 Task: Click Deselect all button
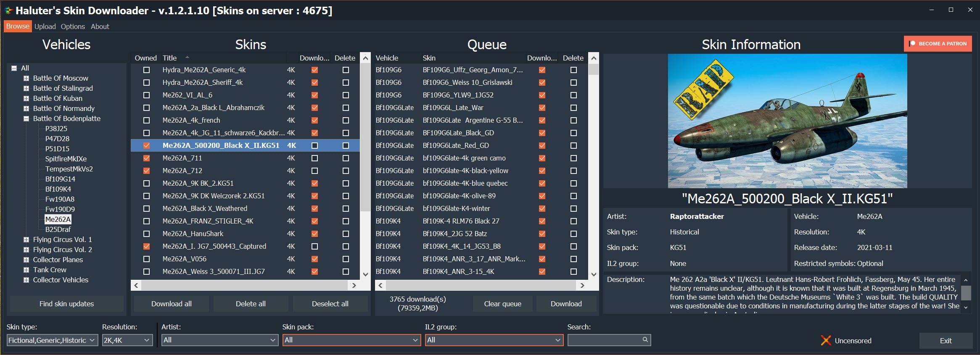(330, 304)
